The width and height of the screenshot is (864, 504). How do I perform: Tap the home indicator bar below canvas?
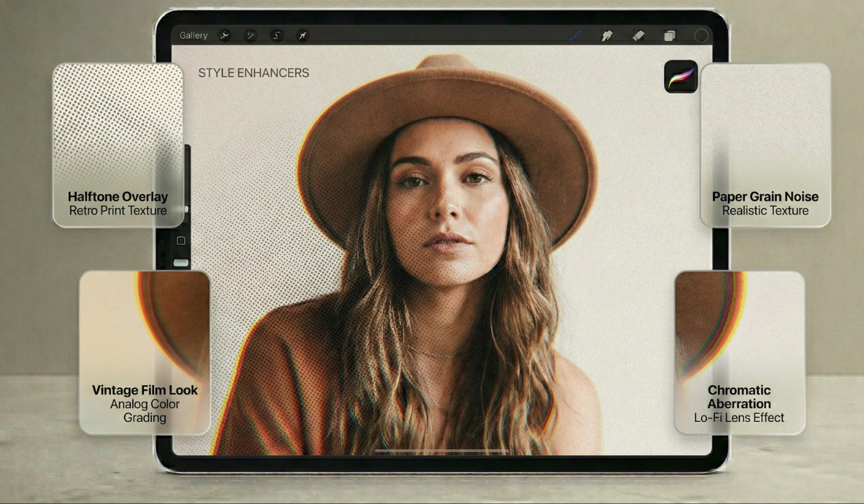[x=441, y=451]
